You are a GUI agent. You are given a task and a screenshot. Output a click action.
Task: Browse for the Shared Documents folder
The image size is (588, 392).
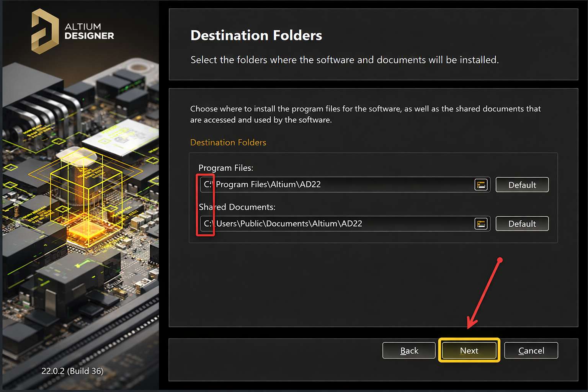[x=481, y=224]
